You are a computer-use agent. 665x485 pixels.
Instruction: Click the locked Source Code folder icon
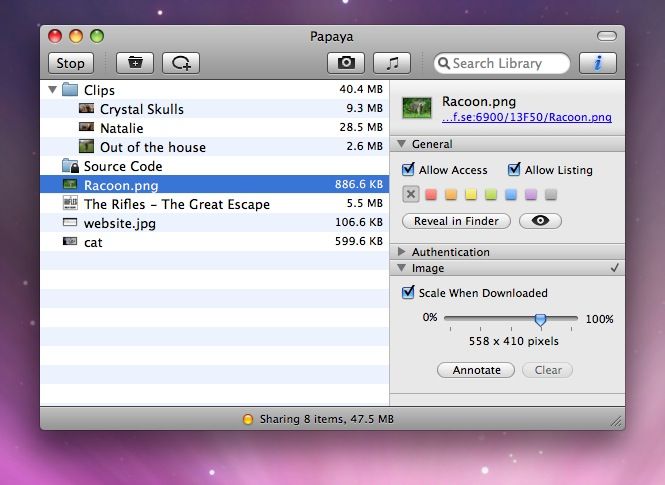coord(70,166)
